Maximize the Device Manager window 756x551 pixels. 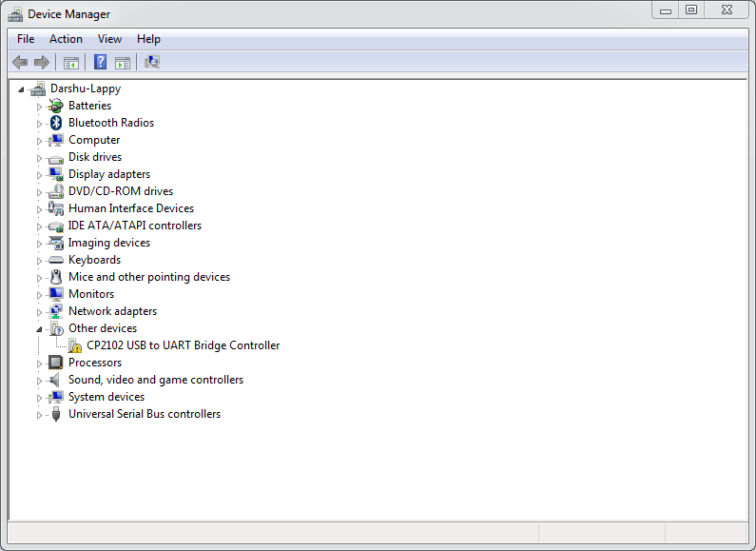691,10
